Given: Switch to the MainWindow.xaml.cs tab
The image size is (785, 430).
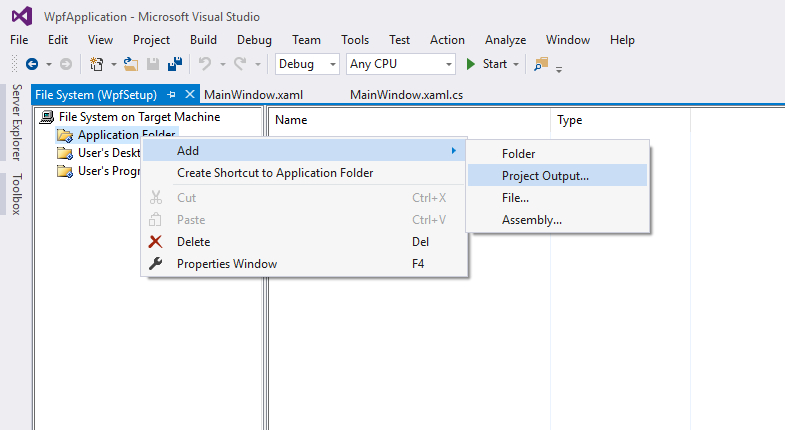Looking at the screenshot, I should pos(406,95).
